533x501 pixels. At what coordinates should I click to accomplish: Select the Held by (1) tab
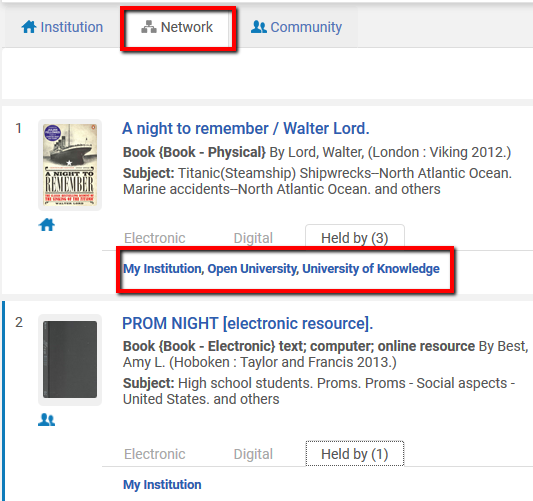pos(355,454)
